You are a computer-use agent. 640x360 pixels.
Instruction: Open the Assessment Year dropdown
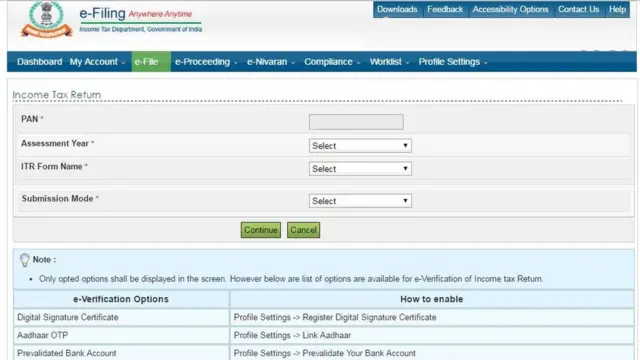click(360, 146)
